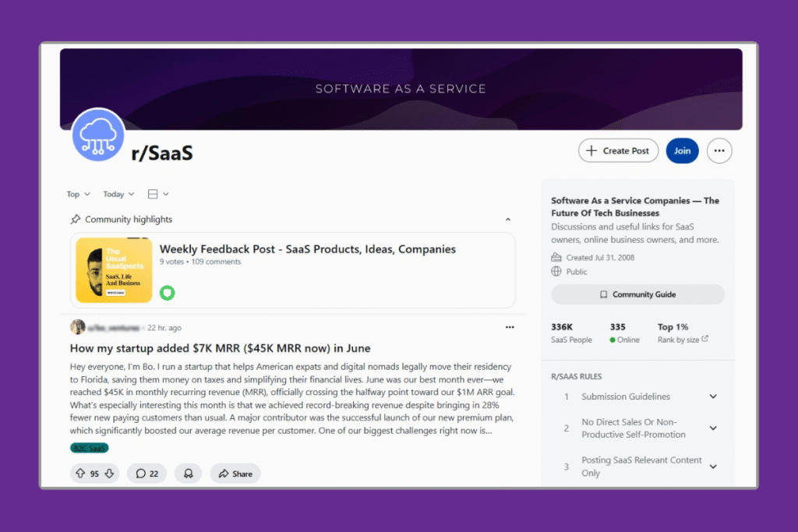Change the card view layout dropdown

coord(158,194)
